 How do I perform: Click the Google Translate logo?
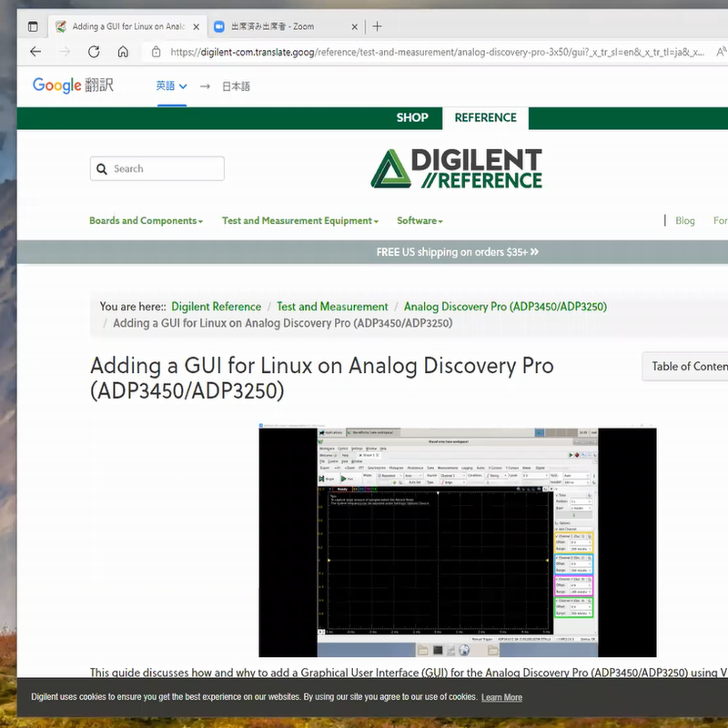[73, 86]
